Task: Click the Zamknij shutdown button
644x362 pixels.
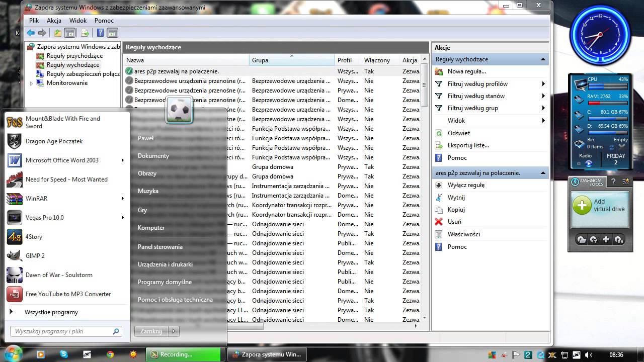Action: pos(151,331)
